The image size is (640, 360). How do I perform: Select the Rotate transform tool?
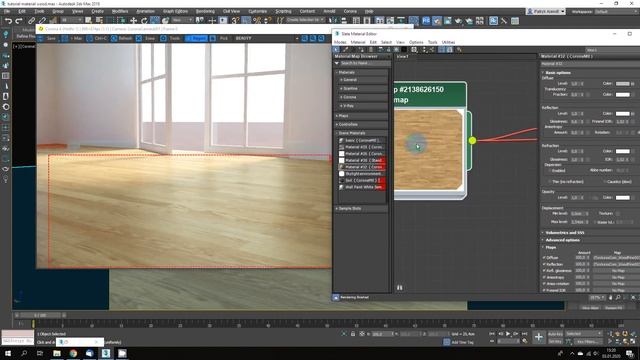[x=144, y=20]
